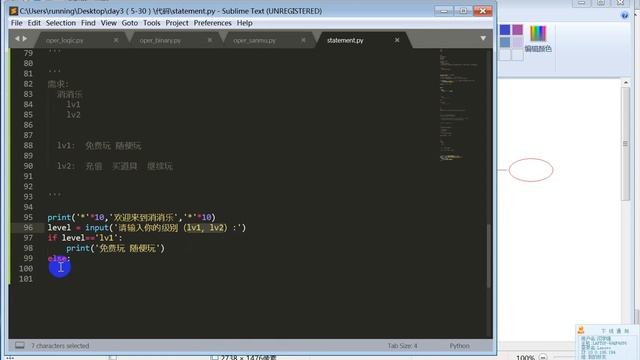Click the print welcome line on line 95
The height and width of the screenshot is (360, 640).
click(x=131, y=217)
